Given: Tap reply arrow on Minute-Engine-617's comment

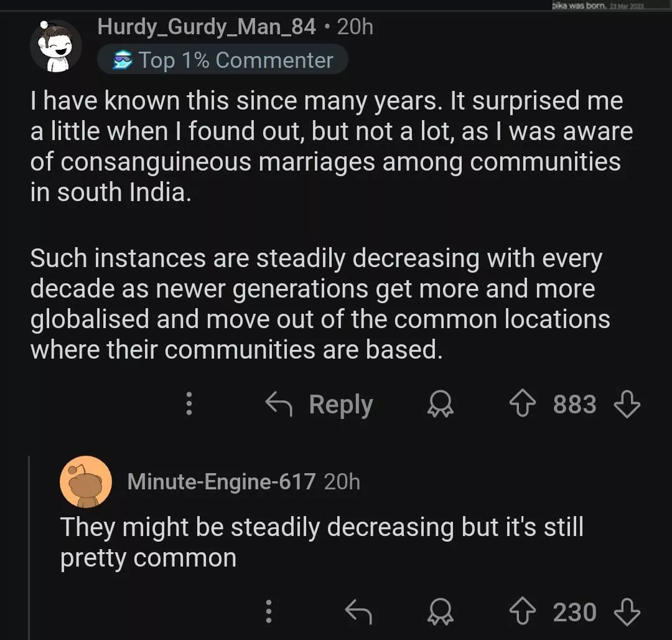Looking at the screenshot, I should [358, 613].
